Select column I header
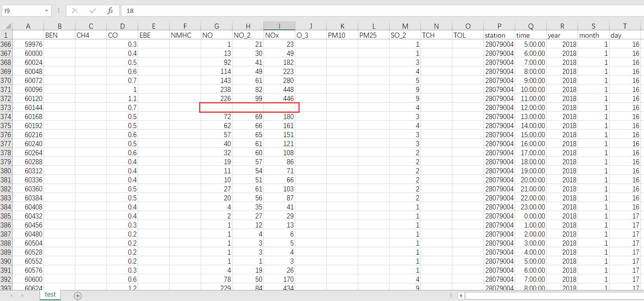 click(x=279, y=26)
